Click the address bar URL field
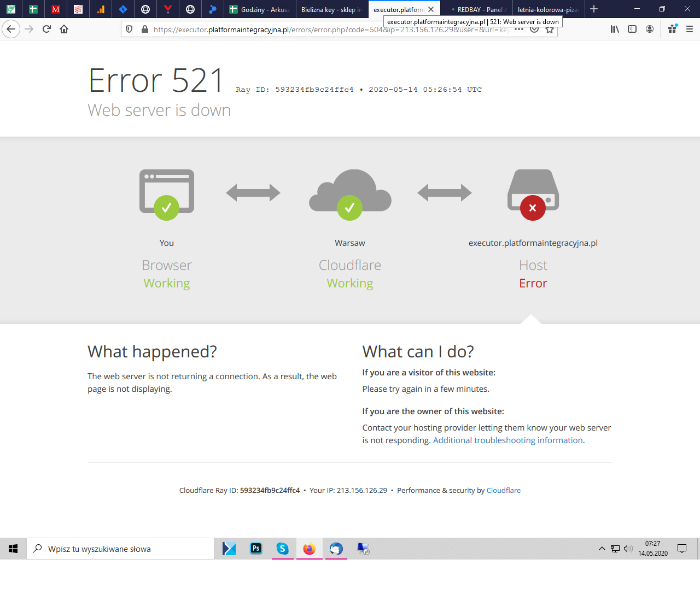Viewport: 700px width, 612px height. pos(328,30)
